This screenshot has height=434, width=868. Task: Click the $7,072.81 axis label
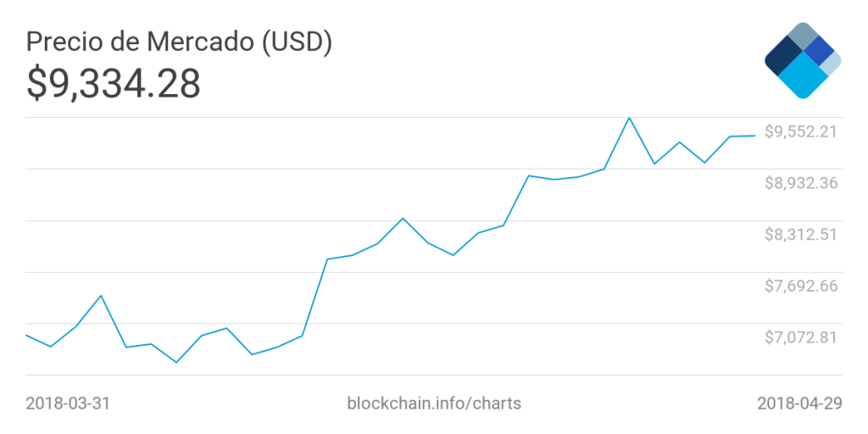pyautogui.click(x=801, y=337)
